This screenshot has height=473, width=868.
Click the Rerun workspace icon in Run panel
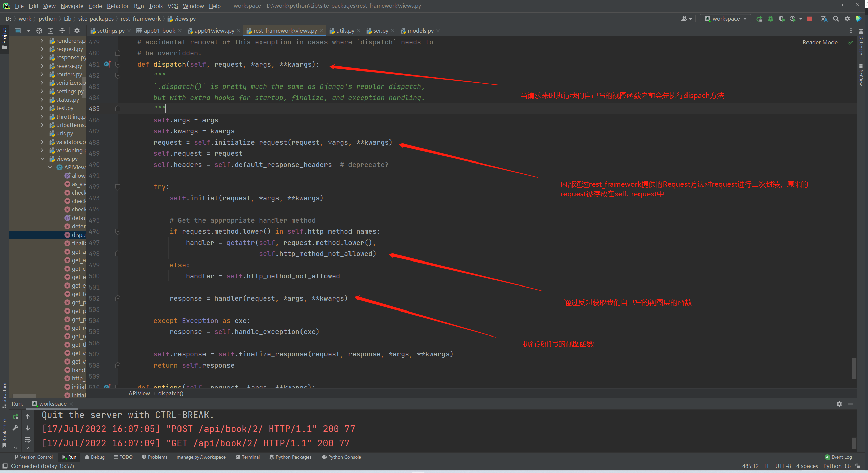coord(15,417)
